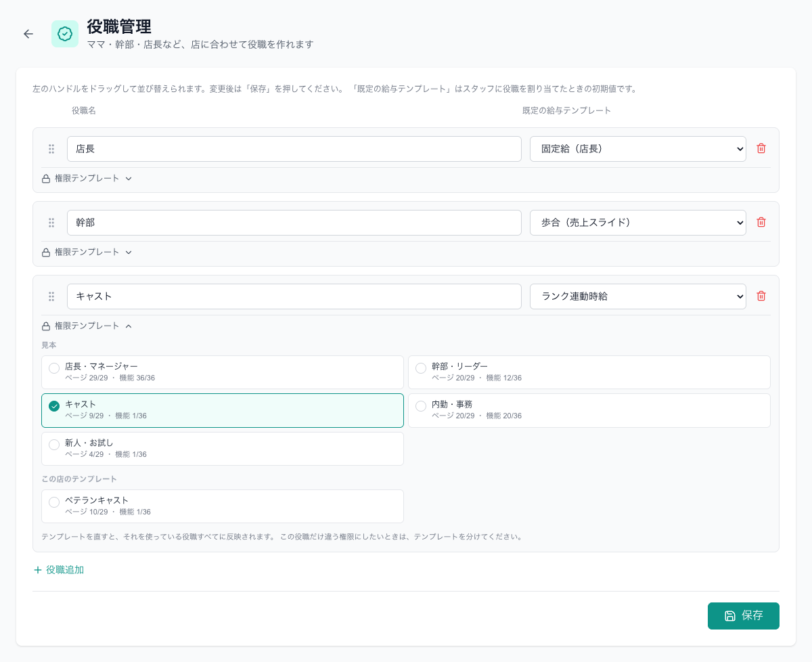Click the ページ 9/29 ・ 機能 1/36 text
Image resolution: width=812 pixels, height=662 pixels.
[106, 416]
